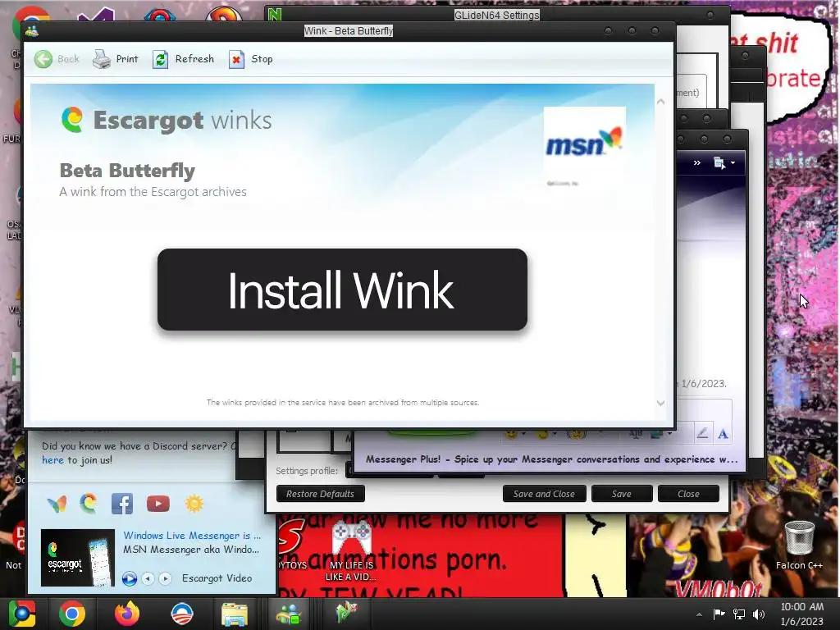This screenshot has width=840, height=630.
Task: Open Firefox from the taskbar
Action: coord(127,614)
